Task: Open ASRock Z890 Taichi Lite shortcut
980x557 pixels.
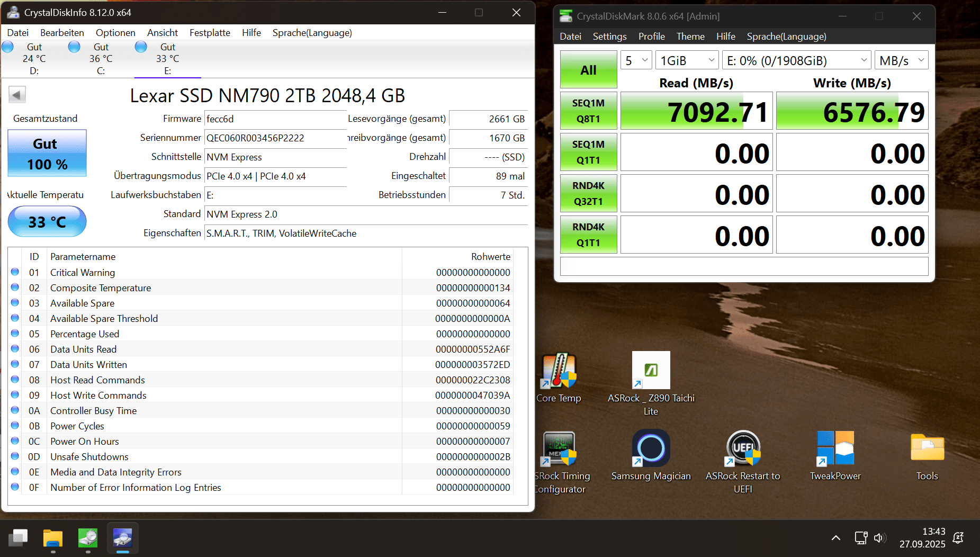Action: 651,383
